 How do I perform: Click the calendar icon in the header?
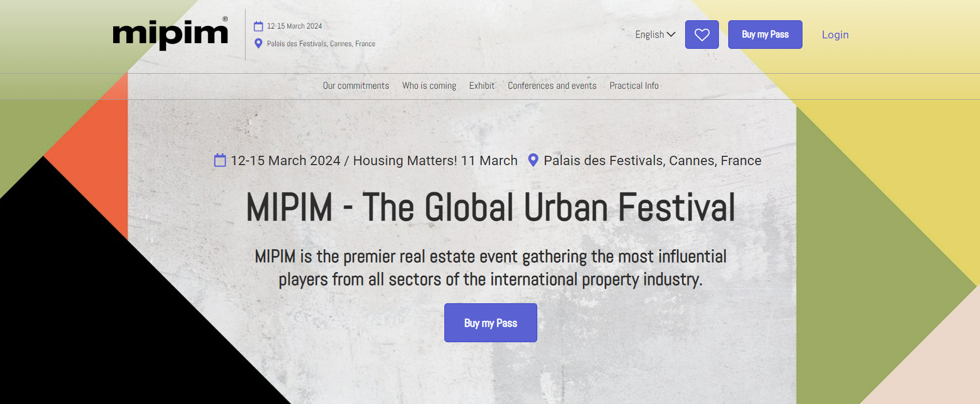click(x=258, y=26)
